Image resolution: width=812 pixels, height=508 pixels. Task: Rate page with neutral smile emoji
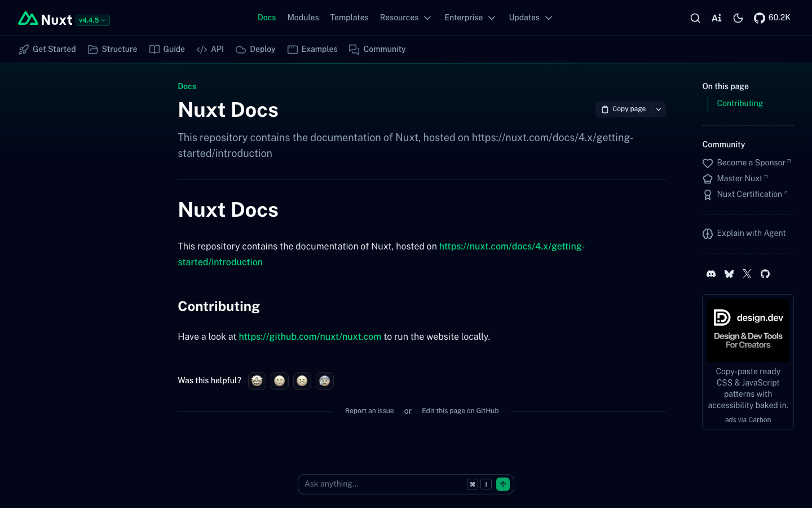(x=280, y=381)
